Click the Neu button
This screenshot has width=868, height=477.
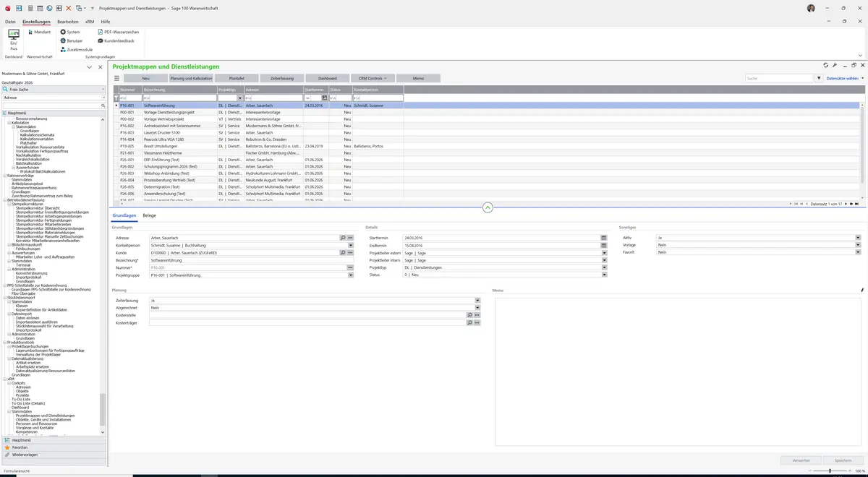pos(145,78)
